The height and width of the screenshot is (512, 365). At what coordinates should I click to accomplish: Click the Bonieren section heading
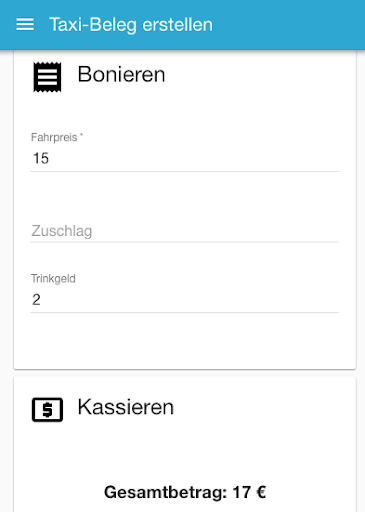tap(121, 74)
